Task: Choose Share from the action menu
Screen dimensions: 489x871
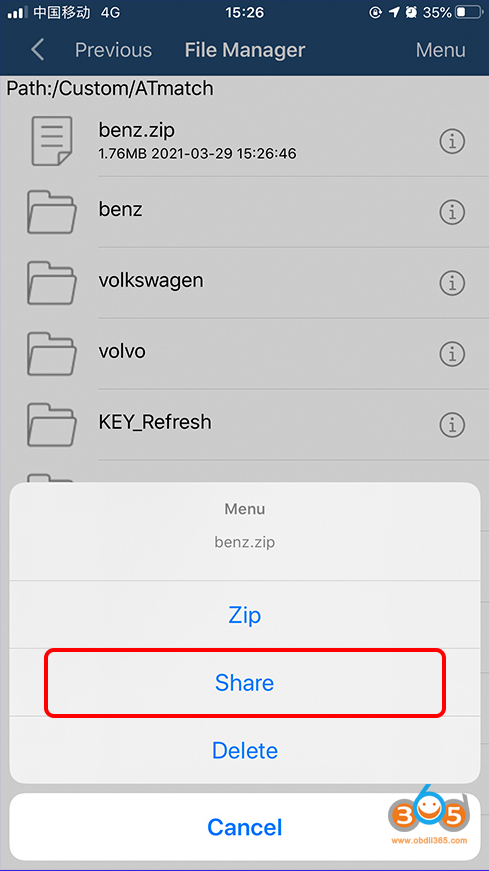Action: (244, 683)
